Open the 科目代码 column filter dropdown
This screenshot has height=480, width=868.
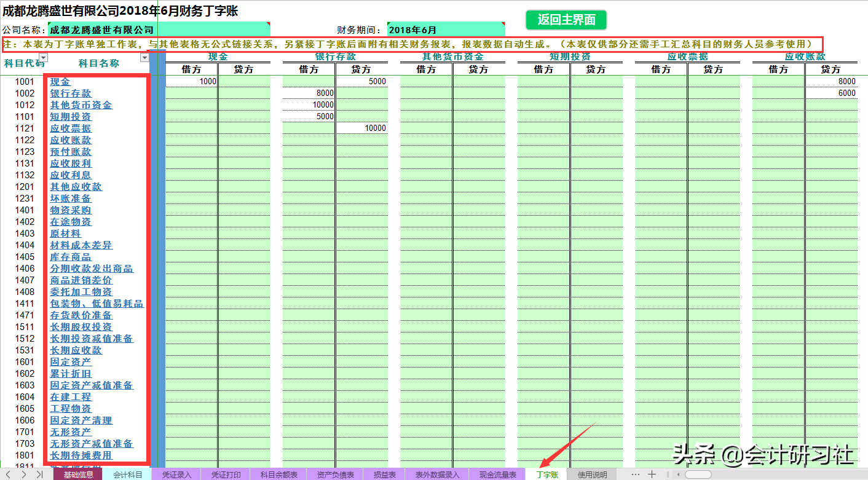click(x=42, y=57)
